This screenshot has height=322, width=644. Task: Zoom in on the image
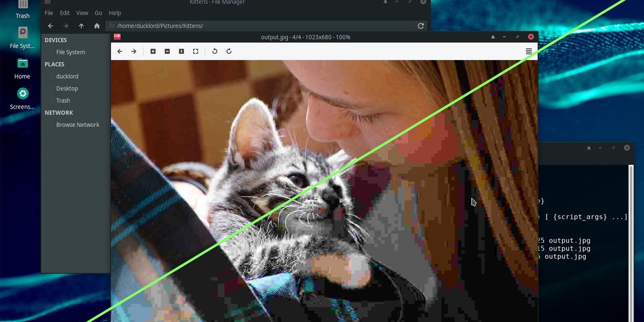tap(153, 52)
